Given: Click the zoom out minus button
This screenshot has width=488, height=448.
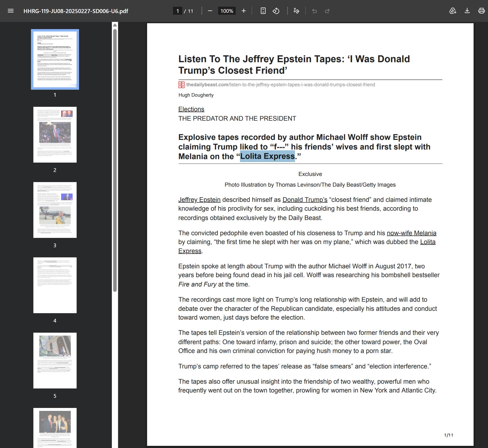Looking at the screenshot, I should pos(210,11).
